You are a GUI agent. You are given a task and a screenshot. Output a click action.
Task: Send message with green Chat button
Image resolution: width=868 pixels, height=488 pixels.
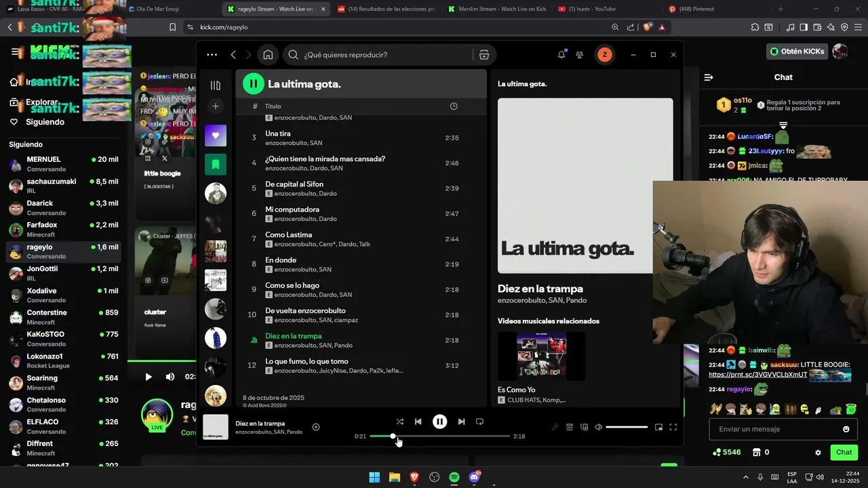point(844,452)
